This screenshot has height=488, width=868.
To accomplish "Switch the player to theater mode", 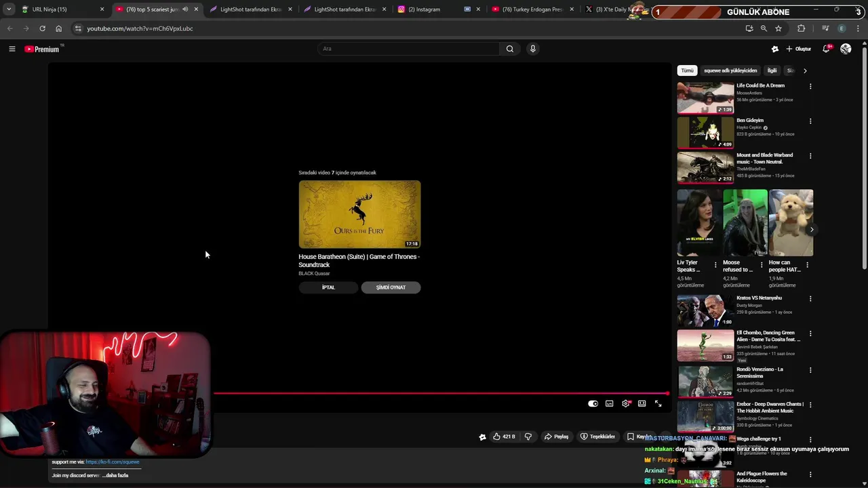I will [x=642, y=403].
